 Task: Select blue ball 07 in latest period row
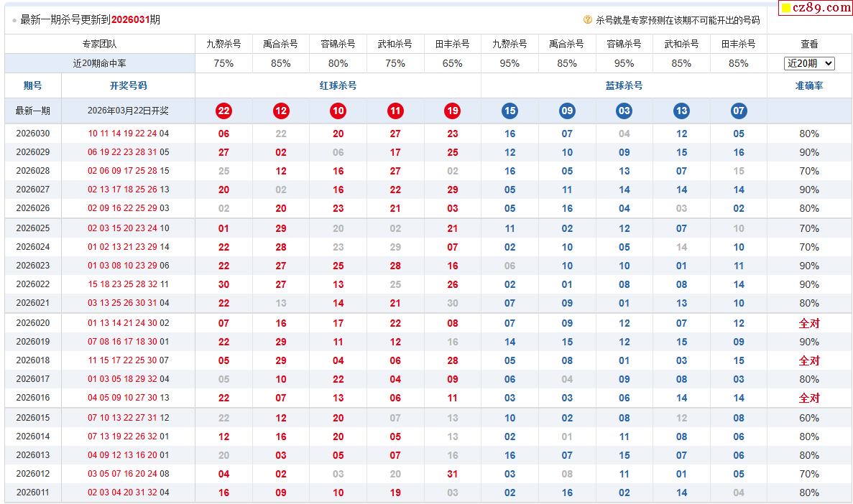(x=738, y=111)
